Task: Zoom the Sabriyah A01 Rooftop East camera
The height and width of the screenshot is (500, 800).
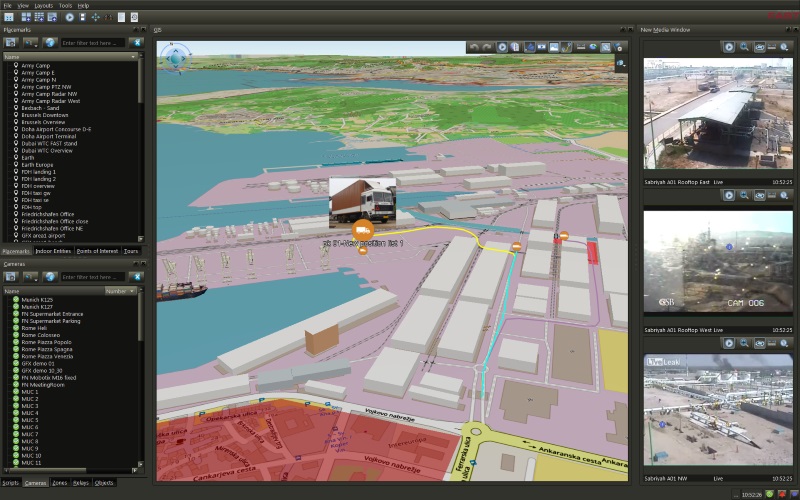Action: coord(745,47)
